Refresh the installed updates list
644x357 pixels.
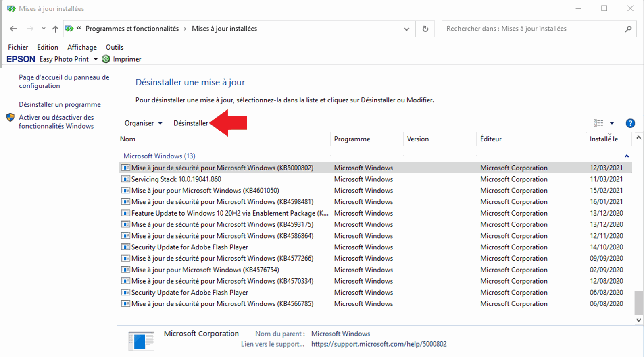[x=425, y=29]
